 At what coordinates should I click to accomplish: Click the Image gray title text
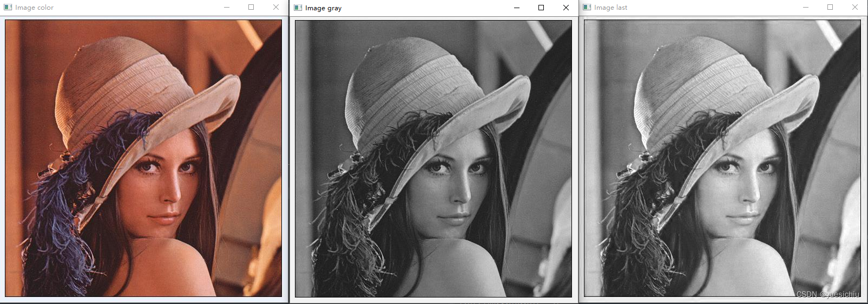tap(323, 8)
